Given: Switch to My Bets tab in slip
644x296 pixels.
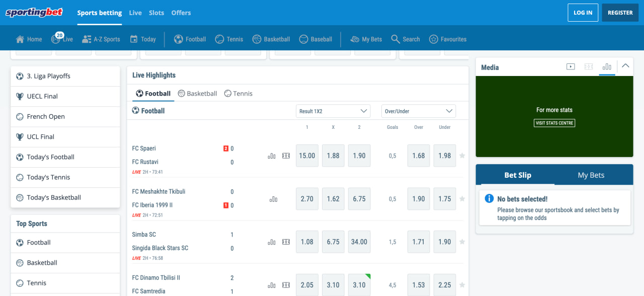Looking at the screenshot, I should tap(591, 175).
